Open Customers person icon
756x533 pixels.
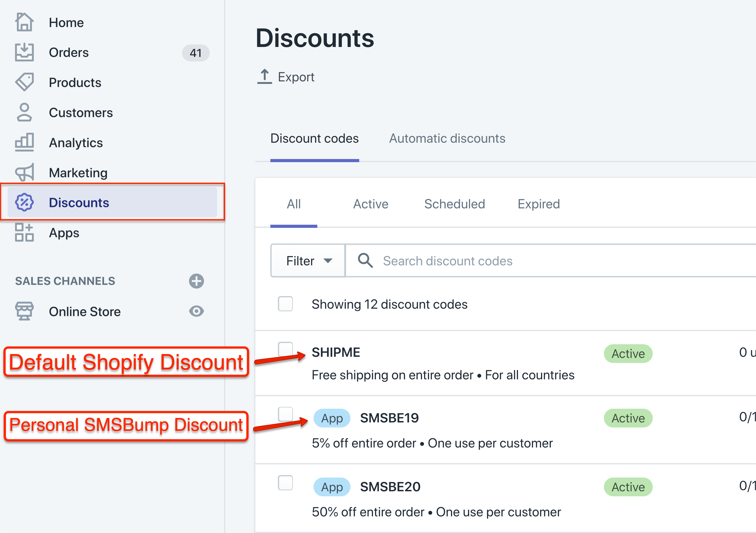[24, 112]
